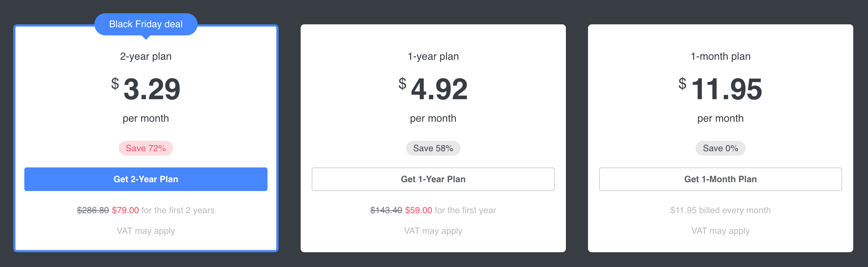Click the $59.00 discounted total
Screen dimensions: 868x267
click(419, 210)
